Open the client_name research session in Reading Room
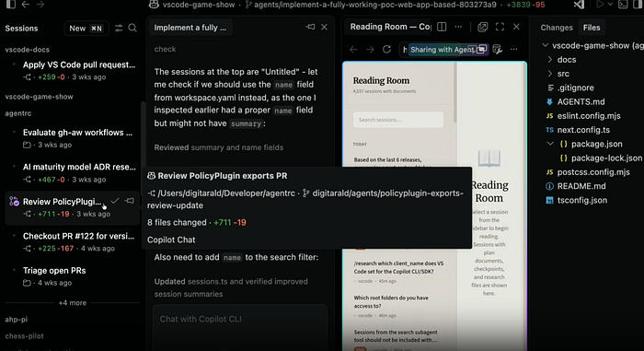644x351 pixels. (x=398, y=272)
